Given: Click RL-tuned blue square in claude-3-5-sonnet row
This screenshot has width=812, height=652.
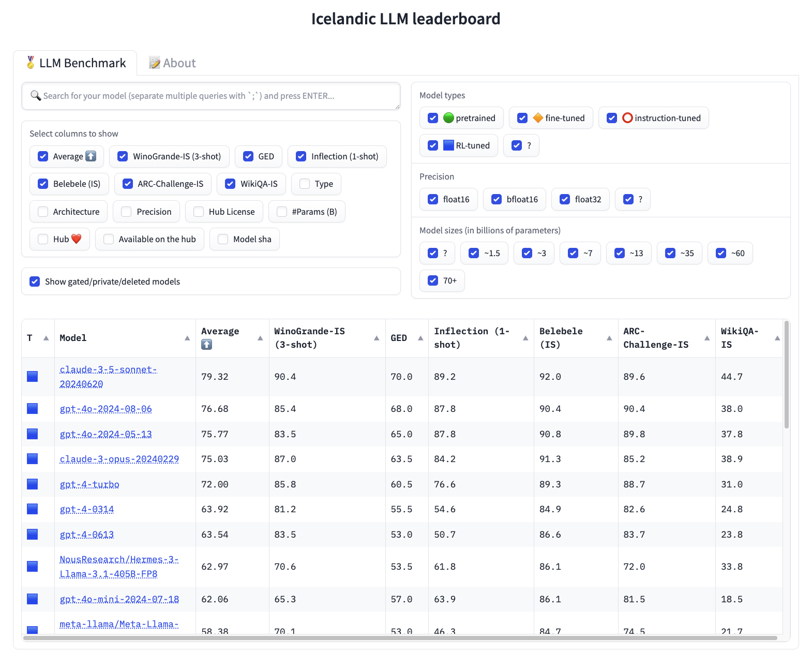Looking at the screenshot, I should pyautogui.click(x=32, y=376).
